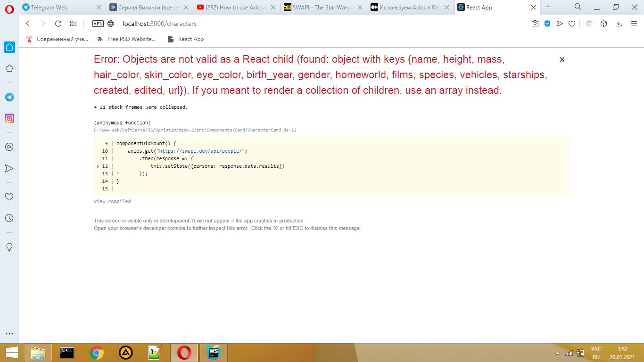Close the Telegram Web tab
Image resolution: width=644 pixels, height=362 pixels.
[x=98, y=8]
